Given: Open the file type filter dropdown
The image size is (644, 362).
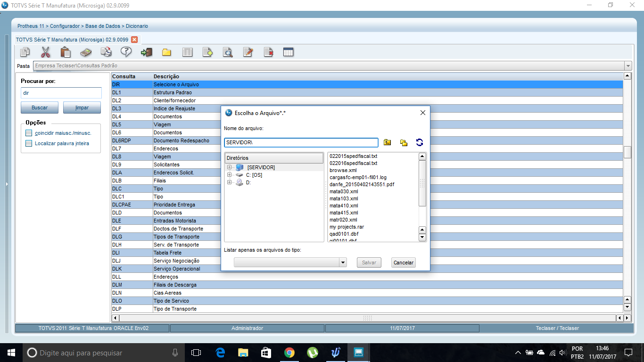Looking at the screenshot, I should point(343,263).
